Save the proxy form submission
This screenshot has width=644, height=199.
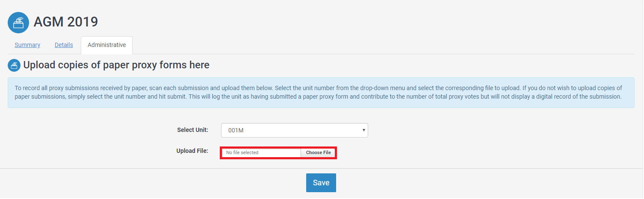tap(321, 183)
